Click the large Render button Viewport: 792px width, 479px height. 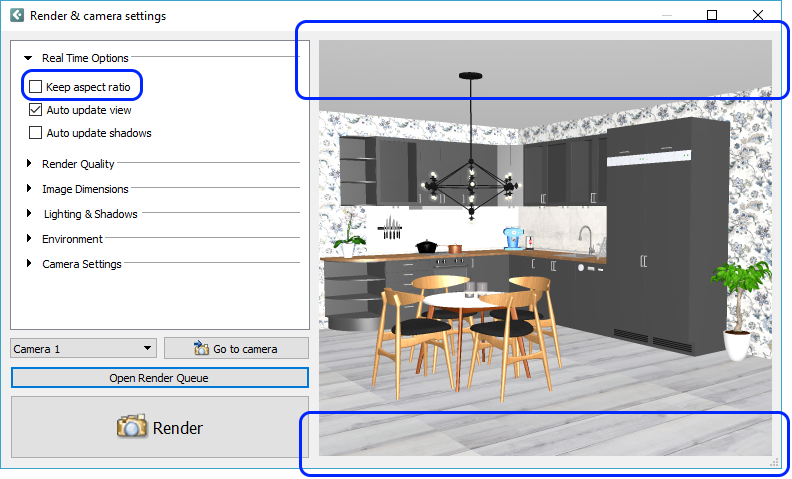click(x=160, y=427)
